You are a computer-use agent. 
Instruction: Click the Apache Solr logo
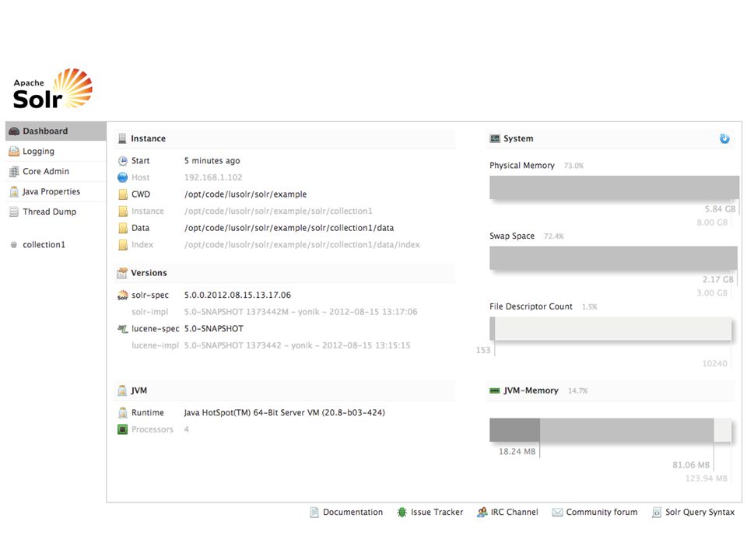tap(52, 89)
